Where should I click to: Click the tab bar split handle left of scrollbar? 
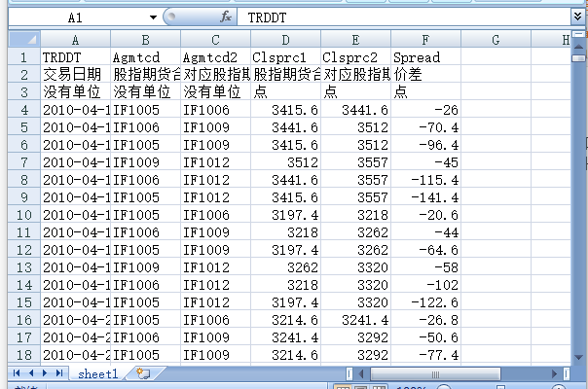349,373
